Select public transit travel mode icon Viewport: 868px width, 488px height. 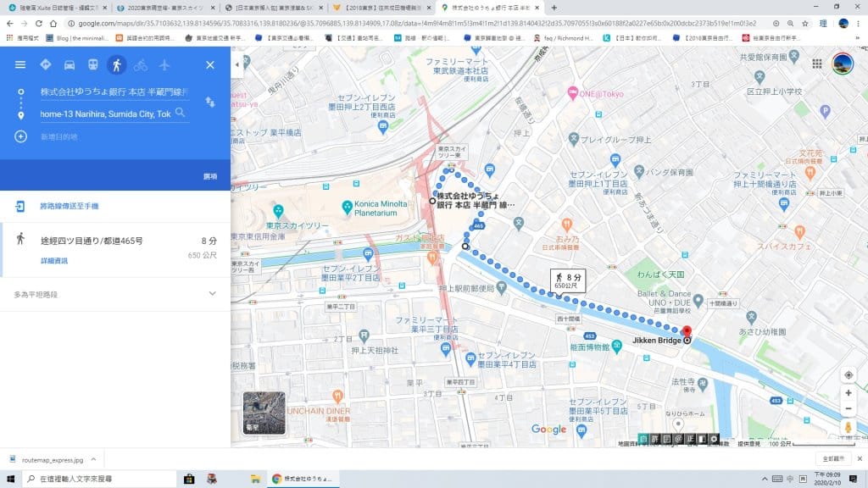pyautogui.click(x=93, y=65)
